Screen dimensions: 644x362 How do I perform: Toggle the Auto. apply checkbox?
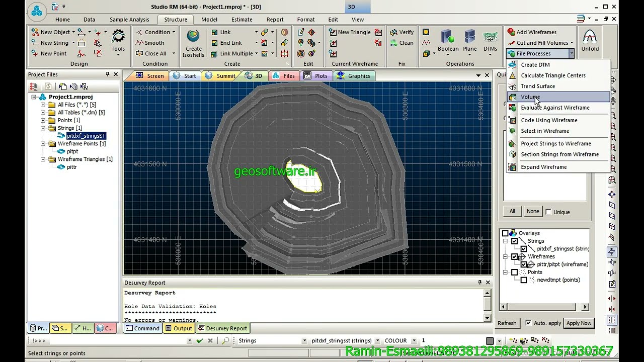point(528,323)
